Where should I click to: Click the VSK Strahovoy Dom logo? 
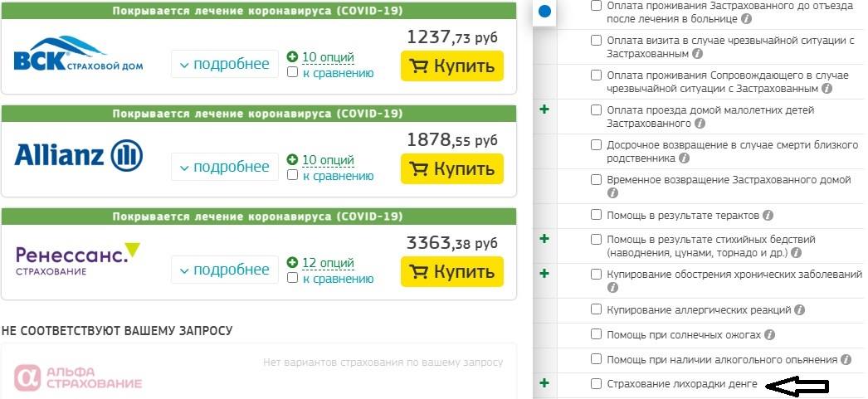click(x=78, y=54)
